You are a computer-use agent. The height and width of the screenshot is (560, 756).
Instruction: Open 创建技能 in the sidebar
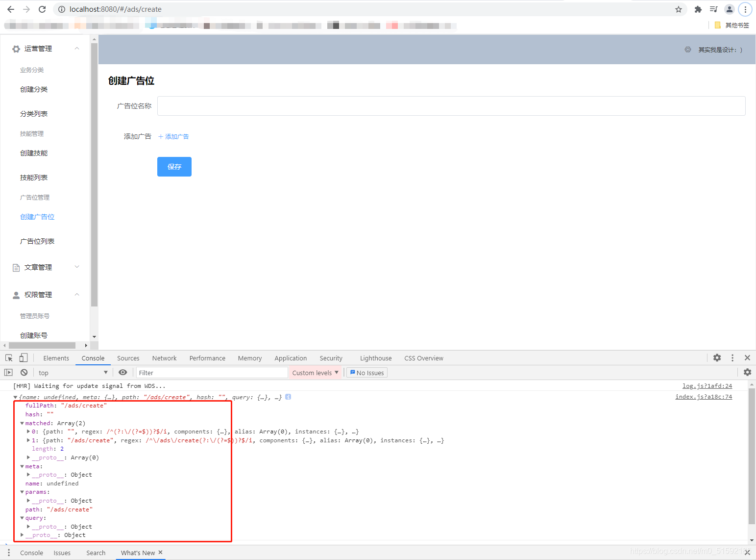pos(34,153)
